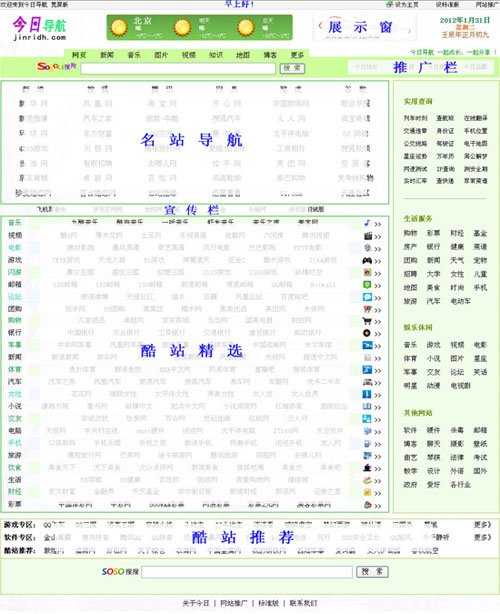Viewport: 500px width, 614px height.
Task: Open the 更多 search tab
Action: click(x=297, y=55)
